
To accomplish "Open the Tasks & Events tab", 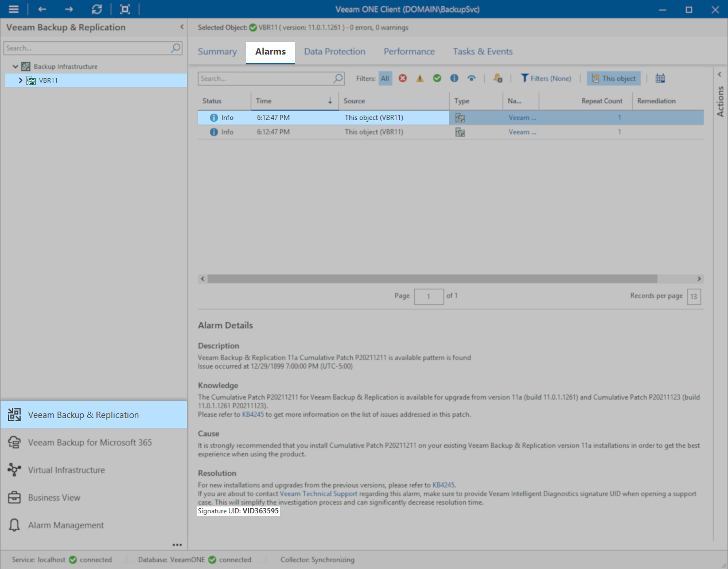I will [482, 52].
